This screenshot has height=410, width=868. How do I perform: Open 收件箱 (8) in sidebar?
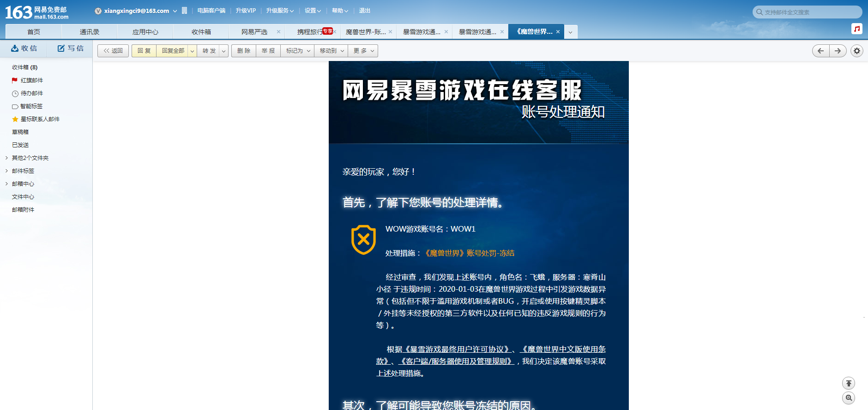click(x=25, y=67)
